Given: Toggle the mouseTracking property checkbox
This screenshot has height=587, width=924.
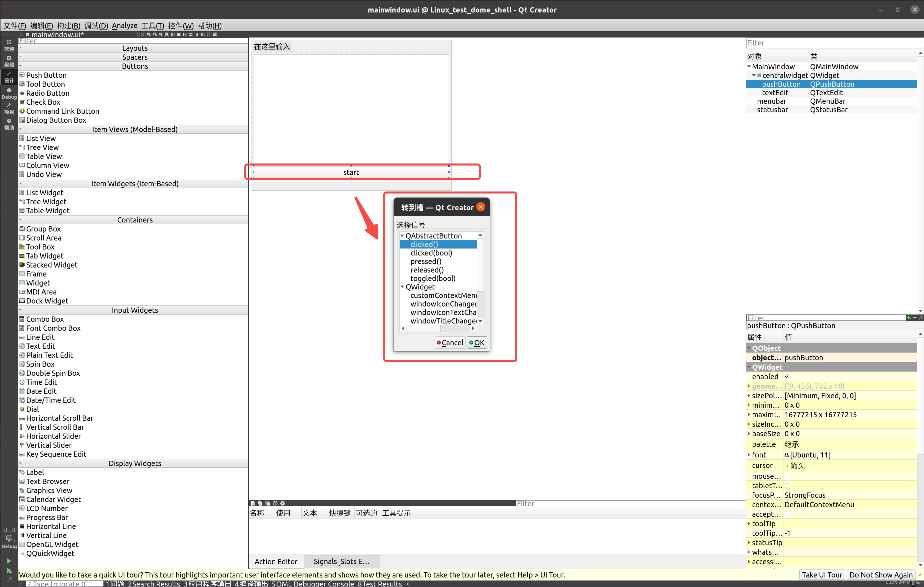Looking at the screenshot, I should (787, 476).
